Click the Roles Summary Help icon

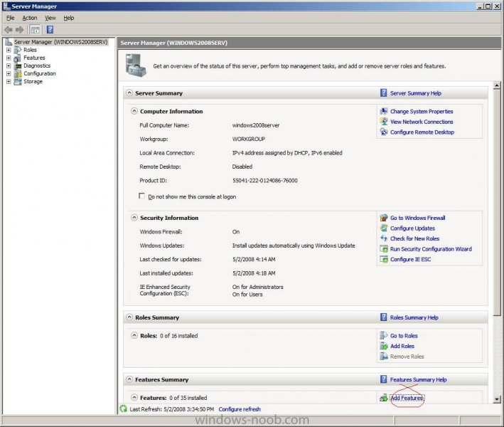point(383,317)
